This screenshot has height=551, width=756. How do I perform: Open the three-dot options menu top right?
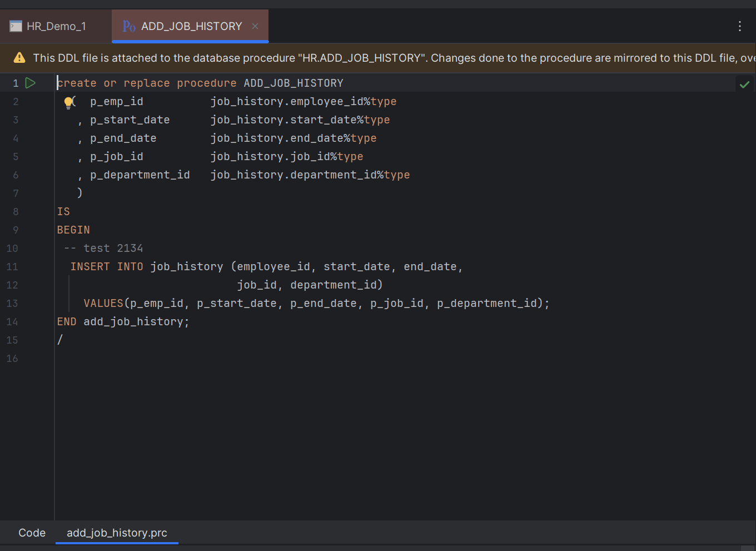[x=739, y=26]
